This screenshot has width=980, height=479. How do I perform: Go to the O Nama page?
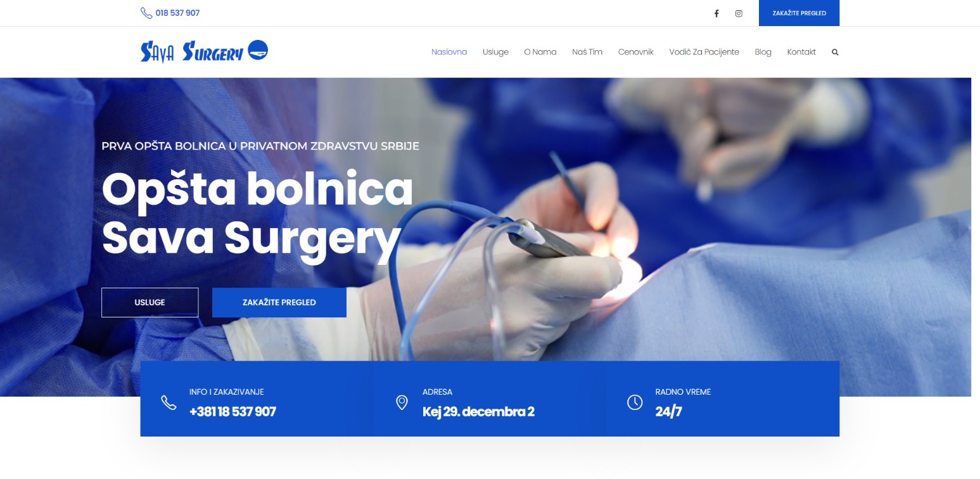540,52
